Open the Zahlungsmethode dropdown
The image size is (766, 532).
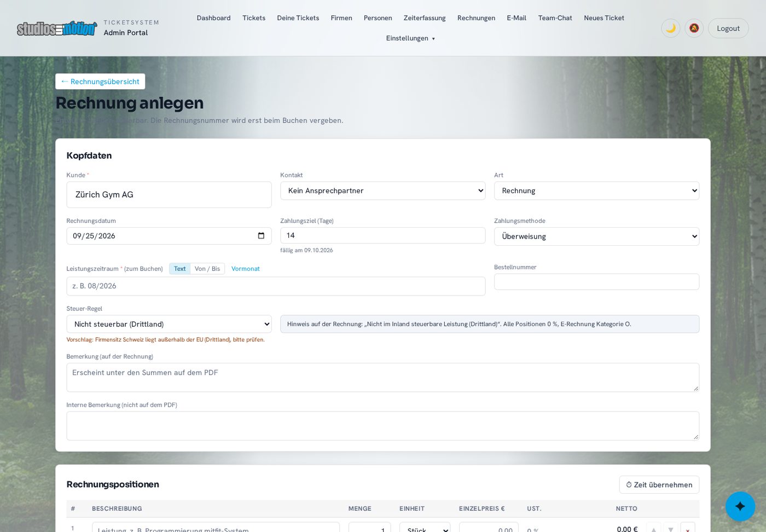pyautogui.click(x=596, y=236)
